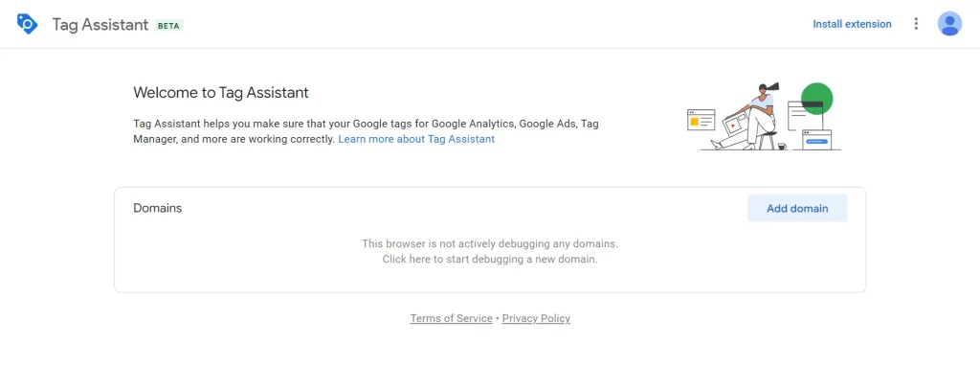Click the "not actively debugging any domains" message
The width and height of the screenshot is (980, 366).
(490, 243)
